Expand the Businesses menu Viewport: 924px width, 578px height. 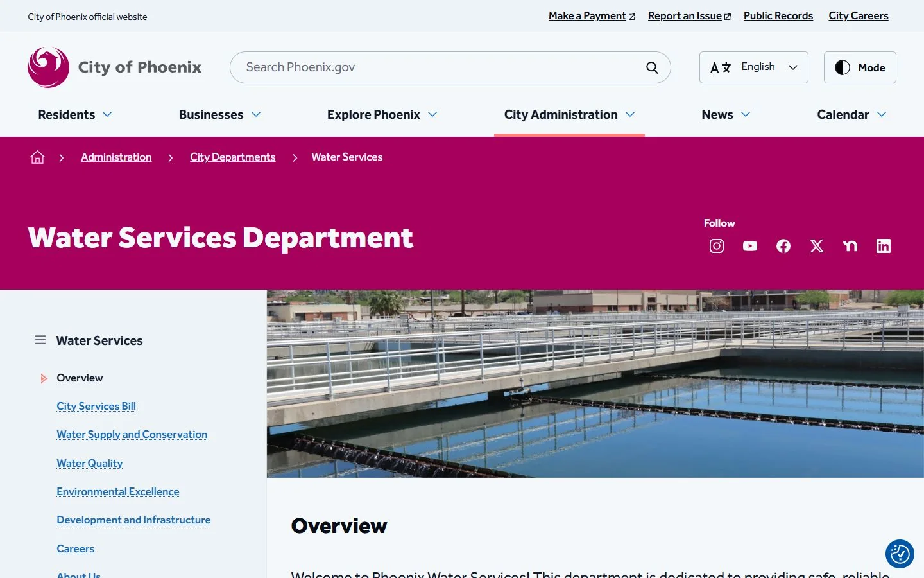coord(220,114)
